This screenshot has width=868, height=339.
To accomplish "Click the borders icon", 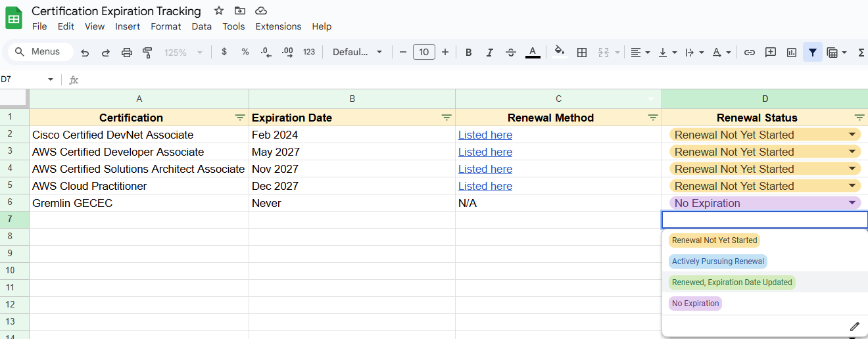I will point(582,53).
